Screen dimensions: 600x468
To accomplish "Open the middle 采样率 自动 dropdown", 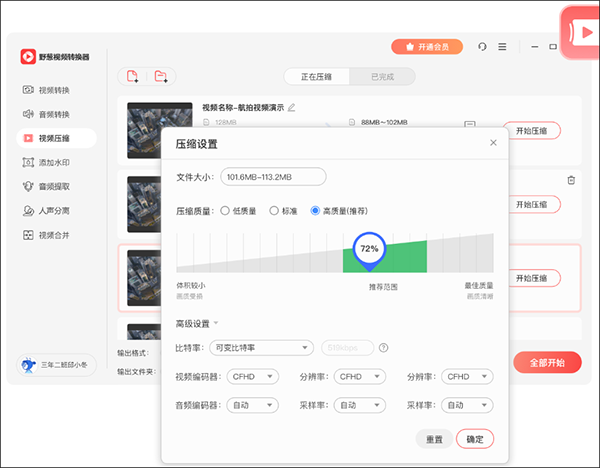I will point(360,405).
